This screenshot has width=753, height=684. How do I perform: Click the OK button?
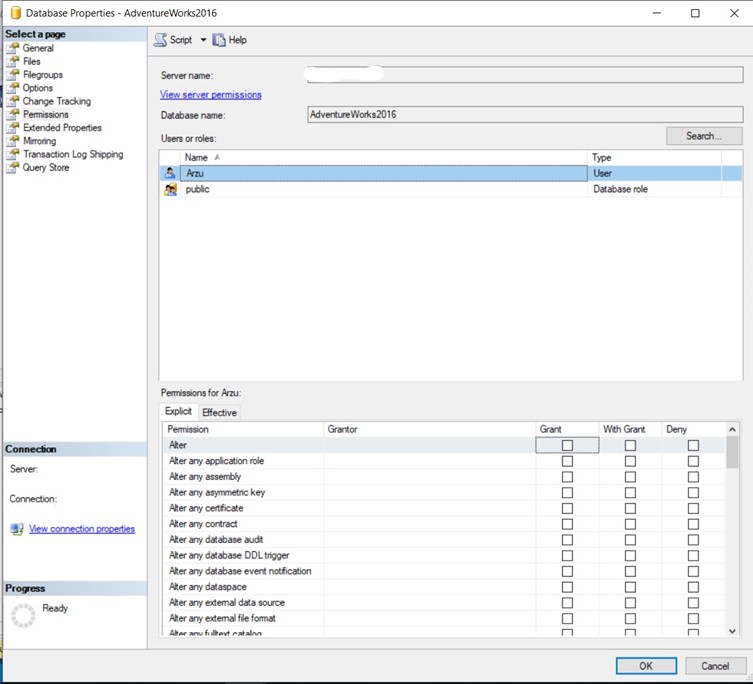pos(646,666)
